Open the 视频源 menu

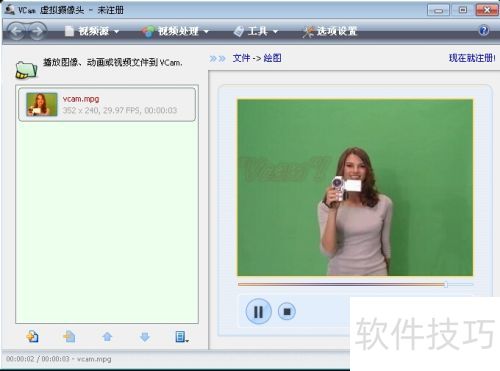point(92,31)
